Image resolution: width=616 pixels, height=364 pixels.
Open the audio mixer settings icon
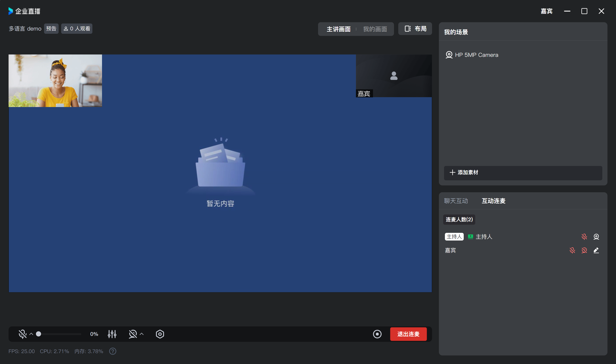[112, 334]
